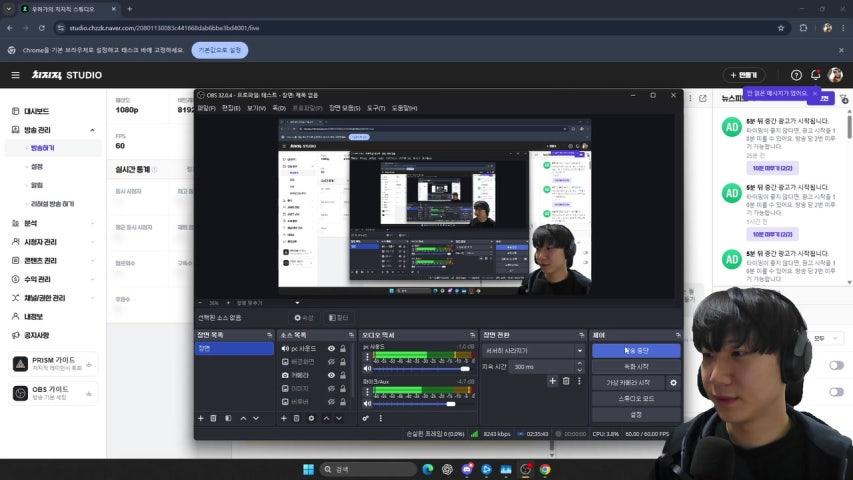Click the help question mark icon in Studio header
853x480 pixels.
(796, 75)
